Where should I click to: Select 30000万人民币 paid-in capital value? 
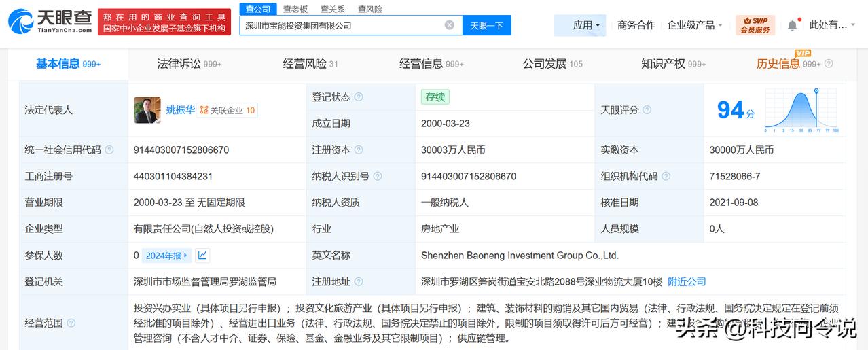point(741,150)
